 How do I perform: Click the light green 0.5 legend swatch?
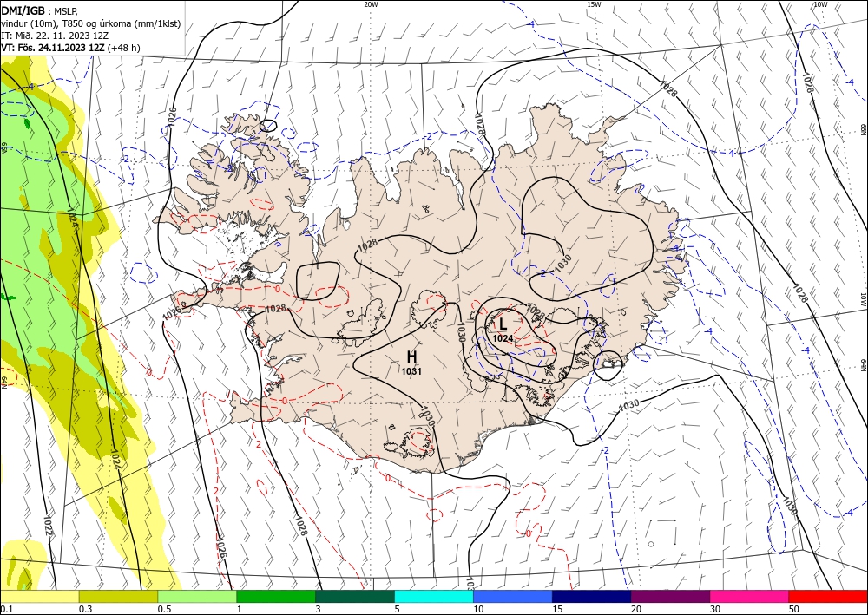[x=197, y=597]
